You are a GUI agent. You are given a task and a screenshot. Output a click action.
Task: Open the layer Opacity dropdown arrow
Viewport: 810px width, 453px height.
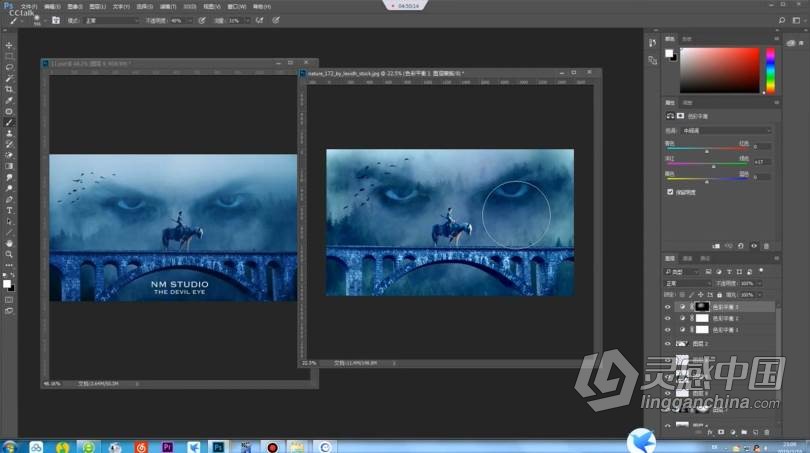759,284
